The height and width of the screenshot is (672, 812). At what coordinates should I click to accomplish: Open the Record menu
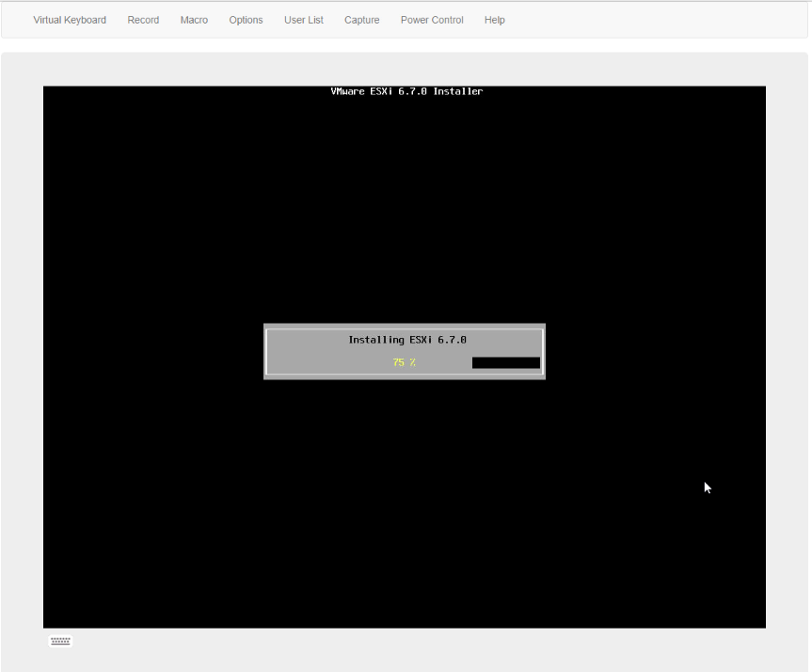[143, 20]
